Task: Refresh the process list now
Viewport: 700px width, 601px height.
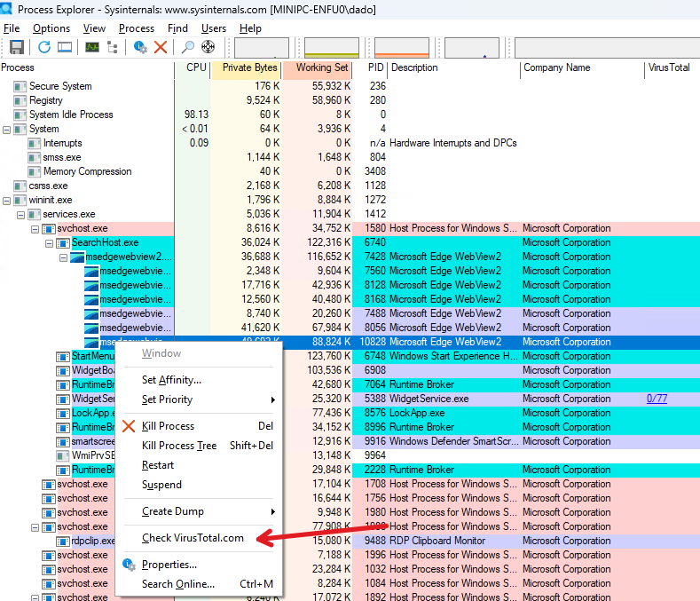Action: pos(43,47)
